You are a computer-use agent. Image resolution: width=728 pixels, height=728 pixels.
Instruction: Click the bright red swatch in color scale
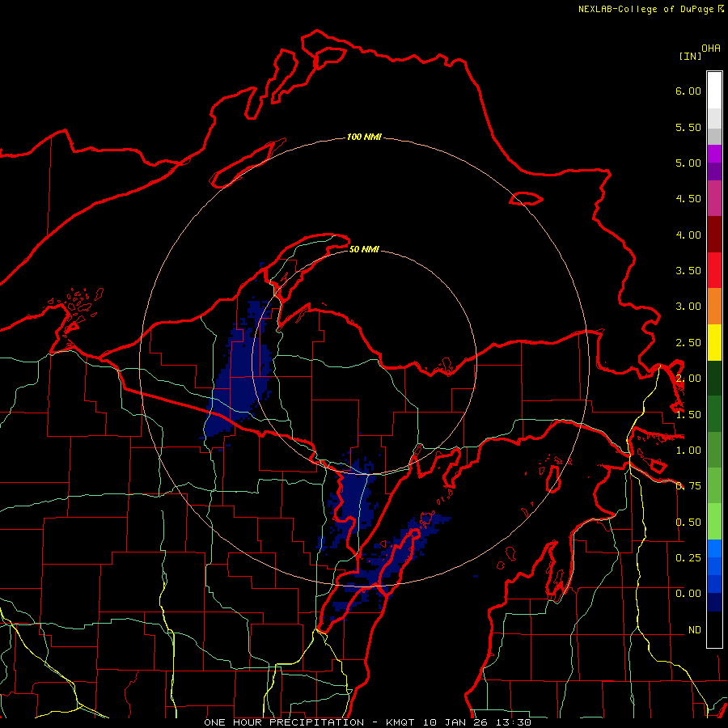click(714, 270)
